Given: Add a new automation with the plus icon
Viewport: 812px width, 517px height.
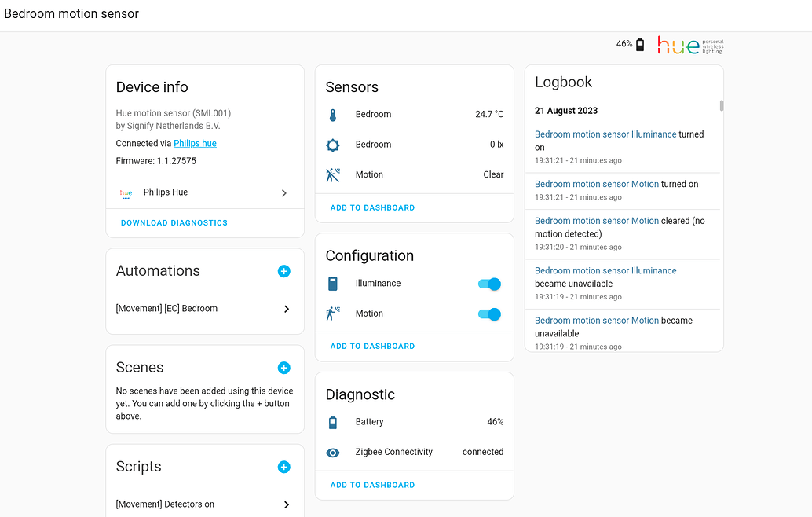Looking at the screenshot, I should coord(283,270).
